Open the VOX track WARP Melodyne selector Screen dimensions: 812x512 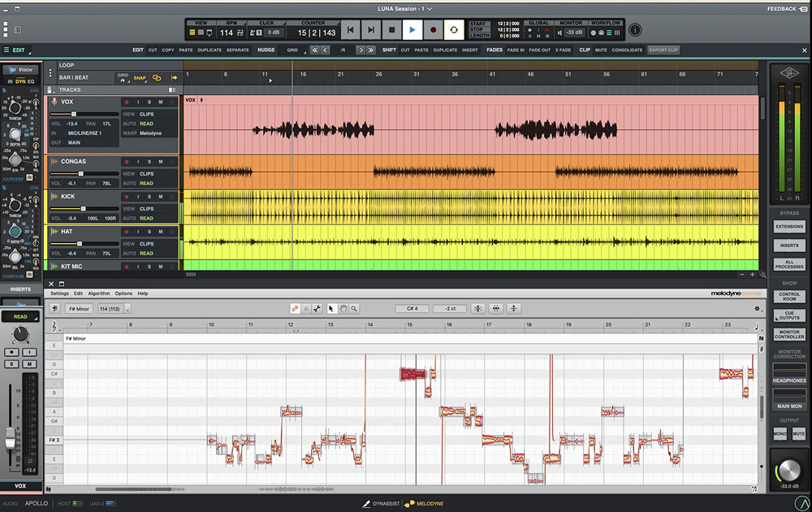point(150,132)
